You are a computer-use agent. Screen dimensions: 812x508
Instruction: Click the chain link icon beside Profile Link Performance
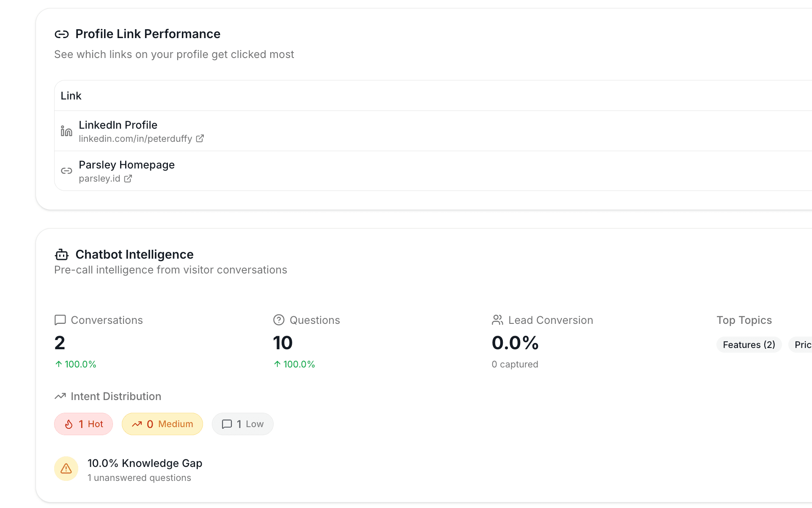[x=63, y=34]
